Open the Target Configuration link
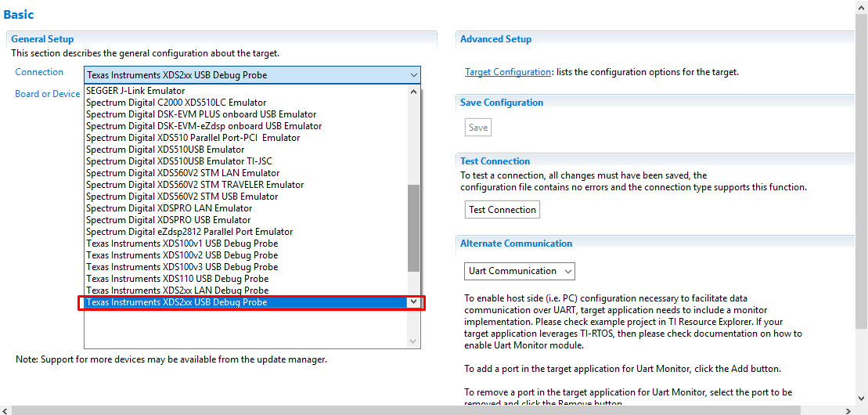The width and height of the screenshot is (868, 415). (508, 72)
